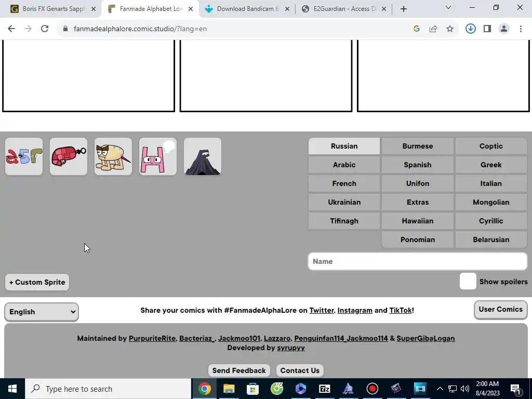Focus the Name search field
This screenshot has height=399, width=532.
click(417, 261)
